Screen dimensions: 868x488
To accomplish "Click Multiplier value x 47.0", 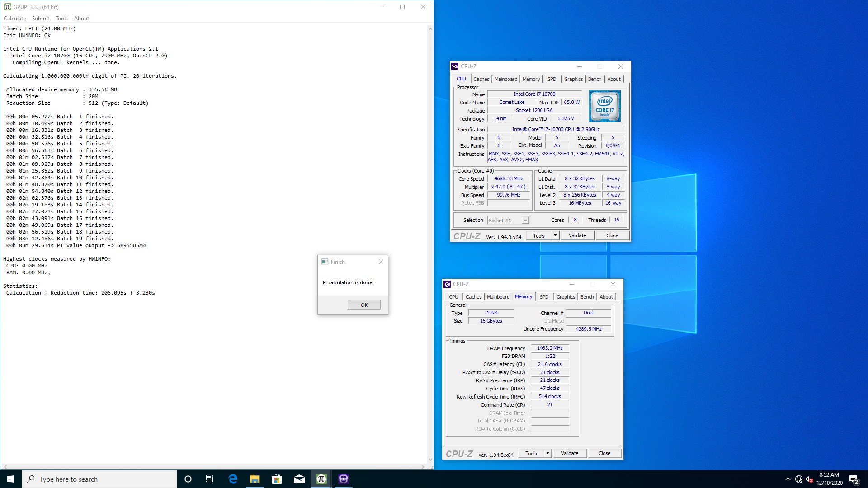I will [x=509, y=187].
